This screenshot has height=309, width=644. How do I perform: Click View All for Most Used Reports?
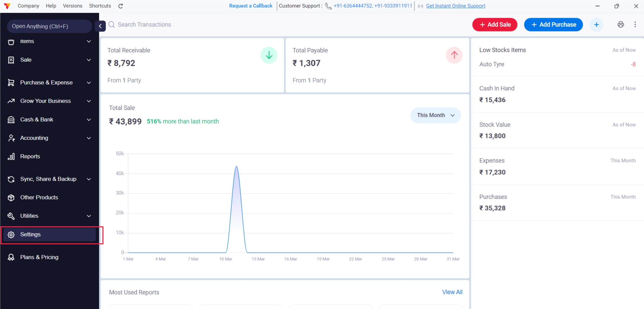[452, 292]
